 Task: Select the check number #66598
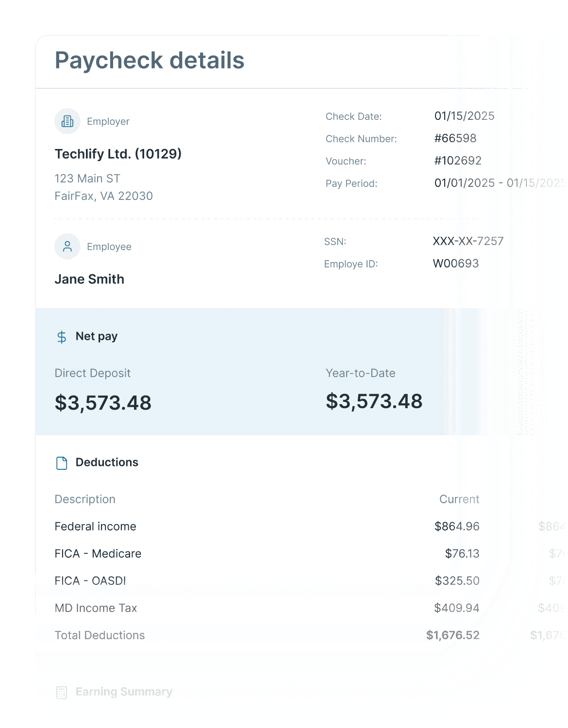[x=455, y=138]
